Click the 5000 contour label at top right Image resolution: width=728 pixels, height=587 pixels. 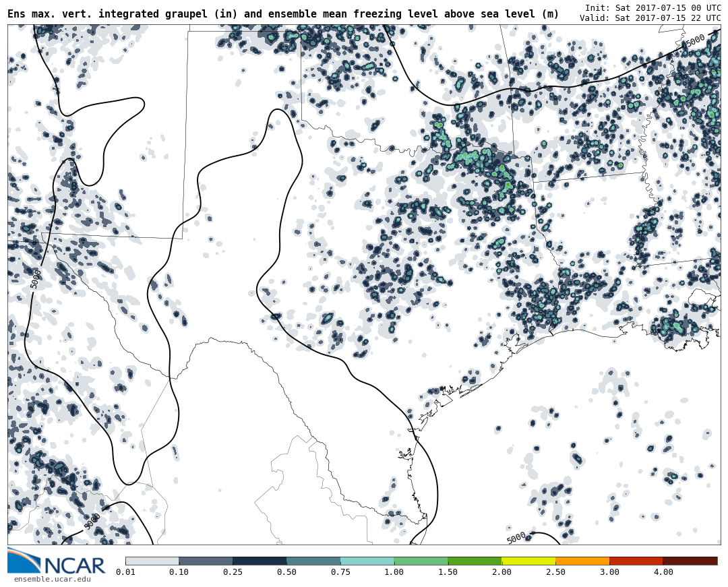(695, 40)
